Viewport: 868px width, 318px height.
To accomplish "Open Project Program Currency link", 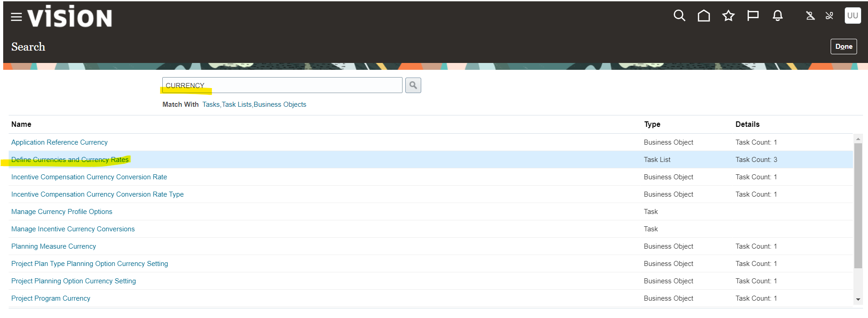I will pyautogui.click(x=51, y=298).
